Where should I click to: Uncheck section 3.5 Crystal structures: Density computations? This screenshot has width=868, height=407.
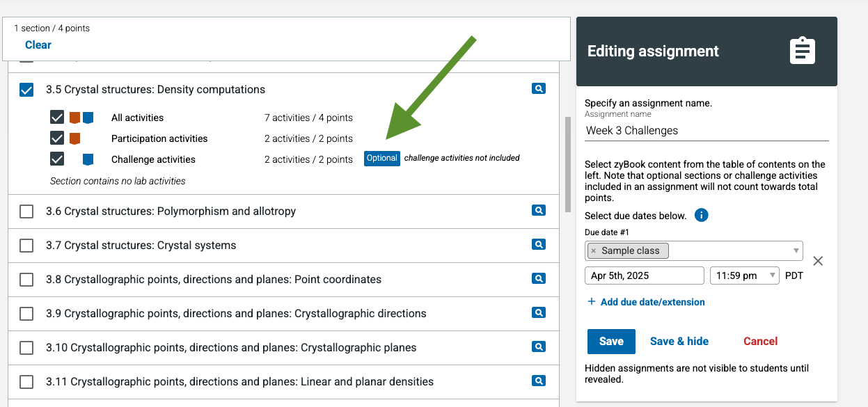[x=26, y=90]
